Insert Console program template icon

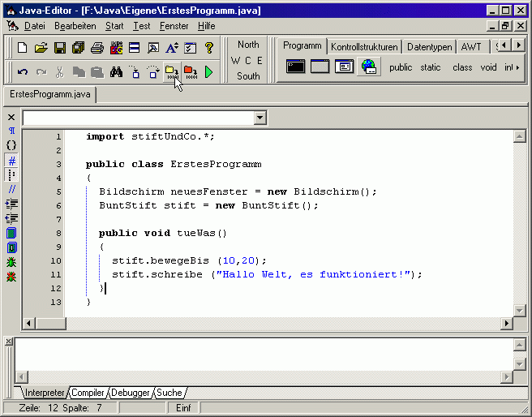tap(296, 67)
